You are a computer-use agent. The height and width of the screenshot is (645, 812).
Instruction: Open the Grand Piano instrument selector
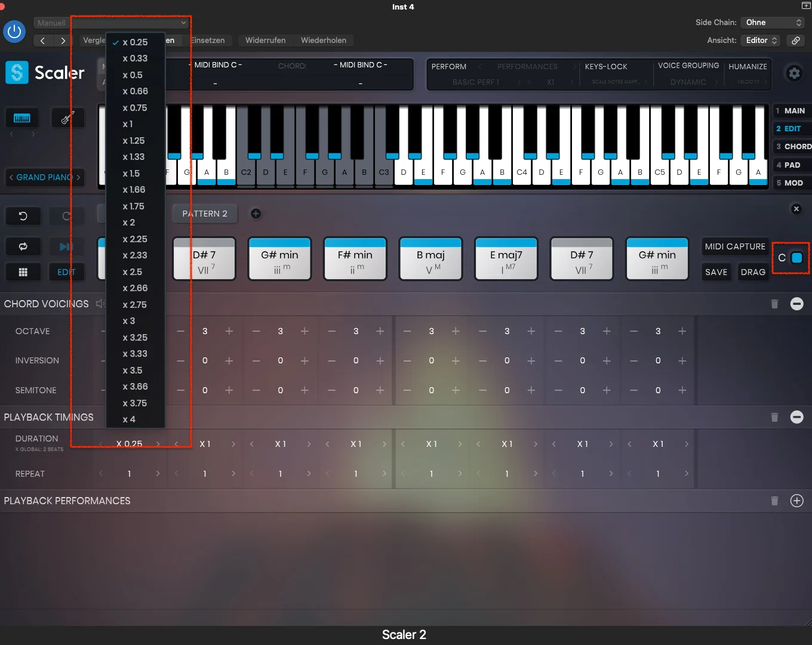(45, 177)
